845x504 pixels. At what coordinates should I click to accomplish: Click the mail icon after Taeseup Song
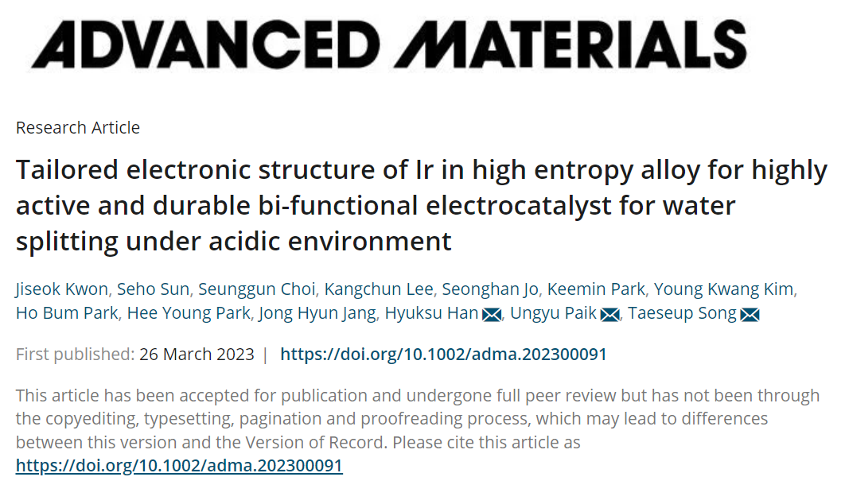point(750,315)
